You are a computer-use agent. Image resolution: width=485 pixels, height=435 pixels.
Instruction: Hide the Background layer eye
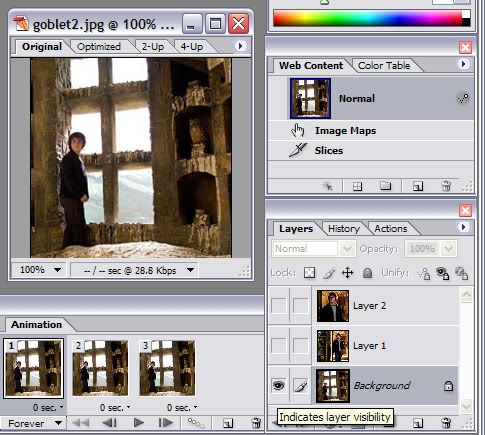coord(279,386)
